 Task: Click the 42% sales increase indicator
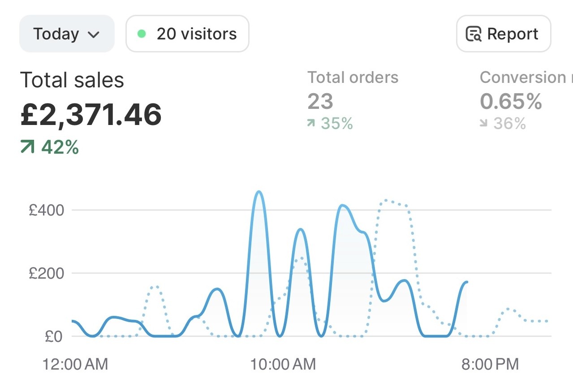pyautogui.click(x=50, y=147)
